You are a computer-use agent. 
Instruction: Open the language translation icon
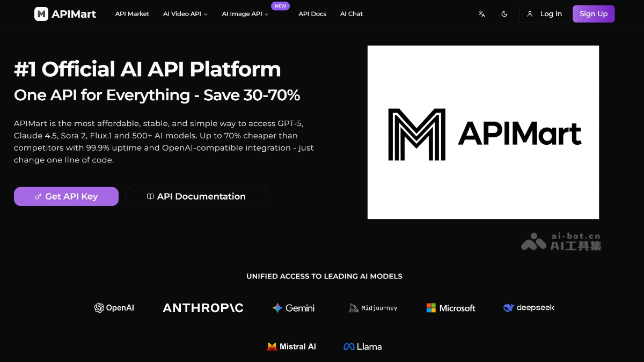pyautogui.click(x=481, y=14)
